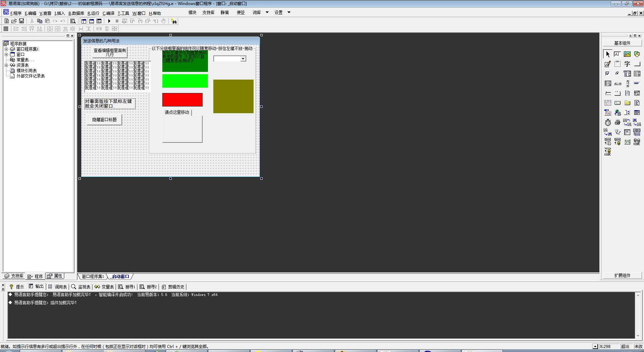Click the 隐藏窗口标题 button
Screen dimensions: 644x352
click(x=104, y=120)
